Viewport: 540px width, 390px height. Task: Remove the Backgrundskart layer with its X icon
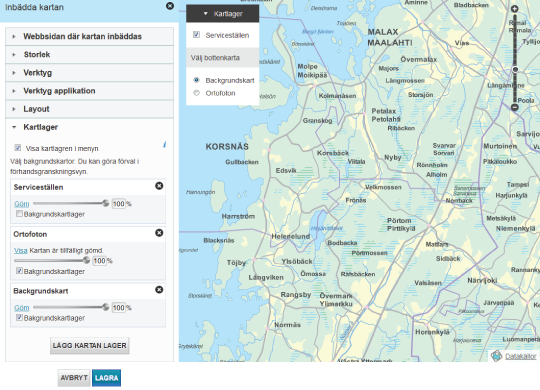[159, 290]
